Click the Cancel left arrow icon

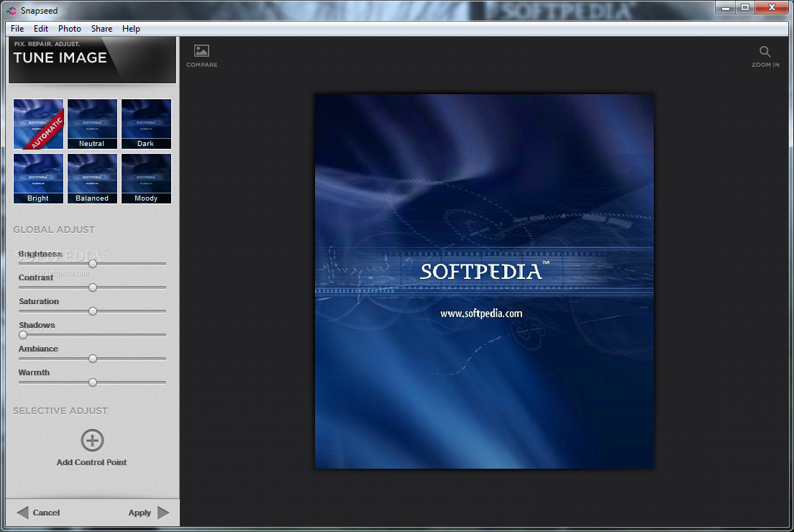22,513
